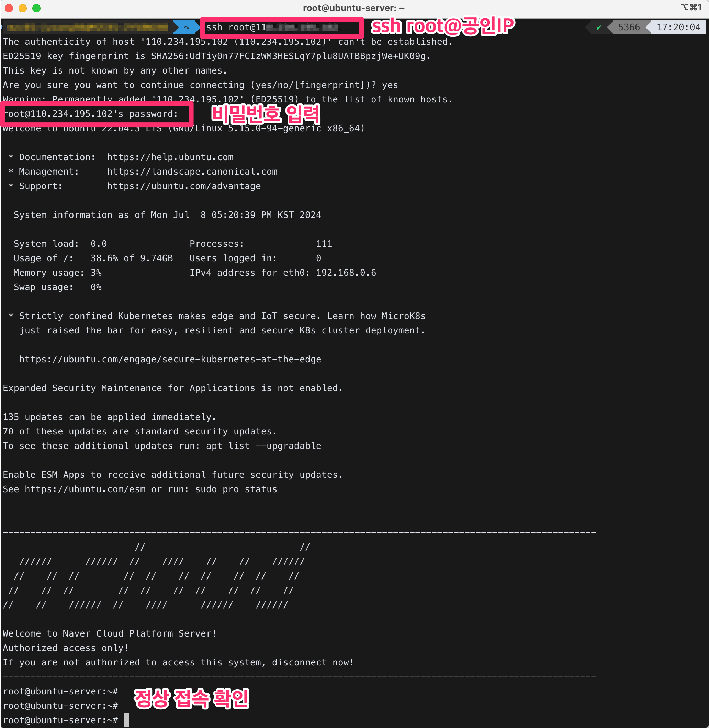
Task: Open the https://help.ubuntu.com documentation link
Action: [170, 157]
